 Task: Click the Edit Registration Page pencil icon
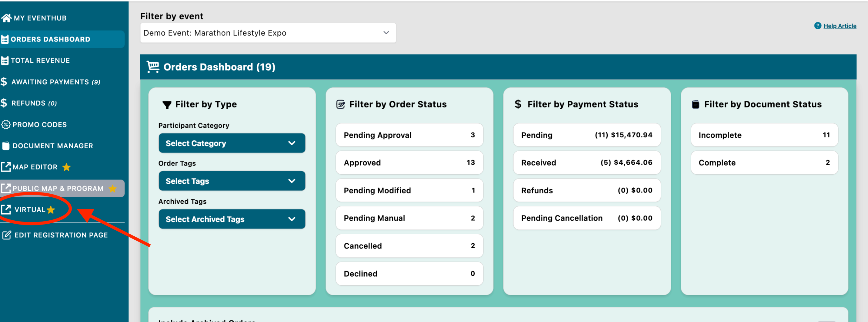pos(6,235)
